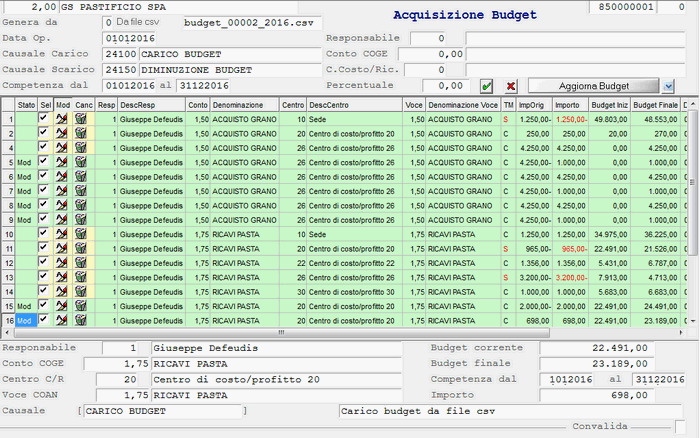Toggle the Sel checkbox in row 11
This screenshot has height=438, width=700.
click(x=43, y=247)
